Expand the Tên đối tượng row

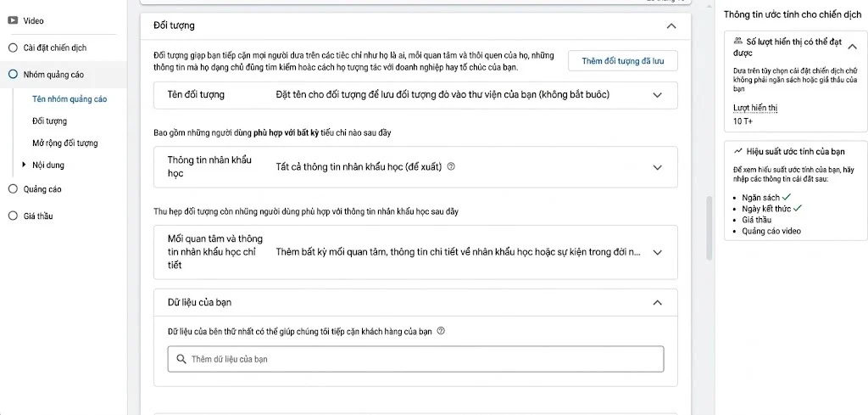pyautogui.click(x=657, y=95)
